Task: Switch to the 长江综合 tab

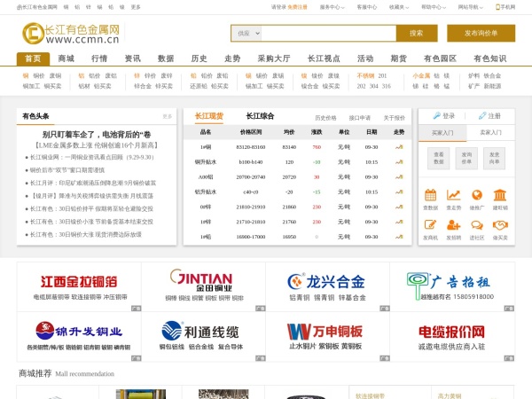Action: click(260, 116)
